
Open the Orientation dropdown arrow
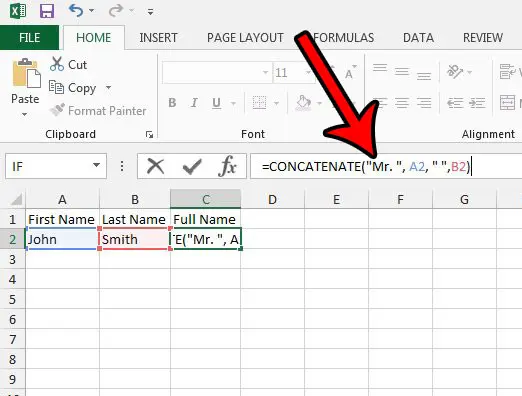point(470,72)
